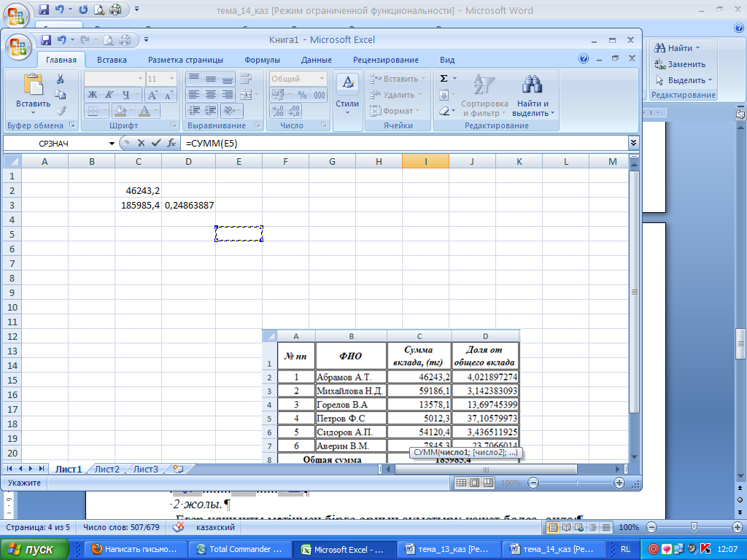This screenshot has width=747, height=560.
Task: Expand the Insert cells (Вставить) dropdown
Action: pyautogui.click(x=424, y=79)
